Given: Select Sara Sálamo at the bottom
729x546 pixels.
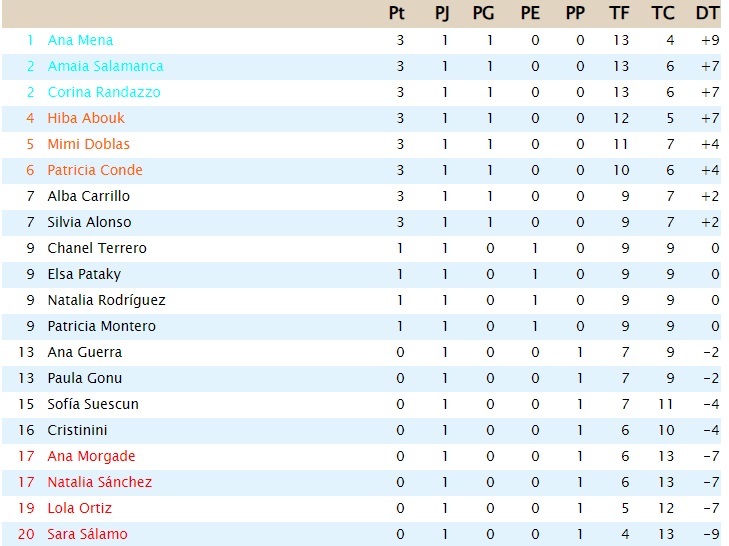Looking at the screenshot, I should [87, 535].
